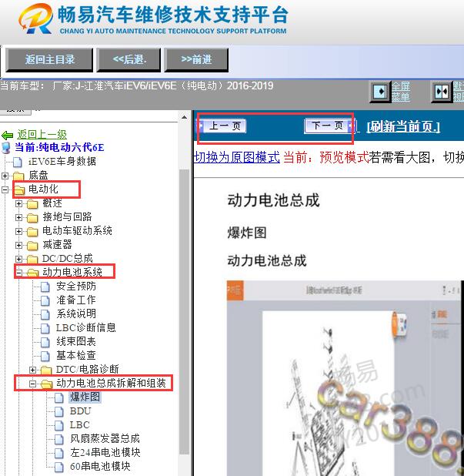Open the LBC tree item
This screenshot has height=476, width=464.
point(80,425)
